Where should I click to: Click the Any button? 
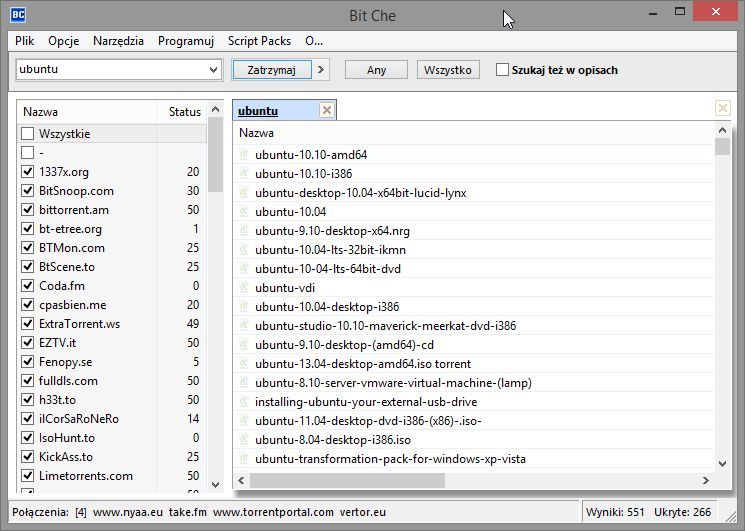tap(376, 70)
